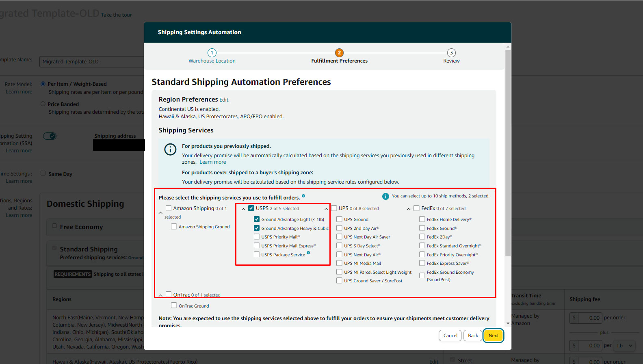Uncheck Ground Advantage Heavy & Cubic
643x364 pixels.
(257, 228)
